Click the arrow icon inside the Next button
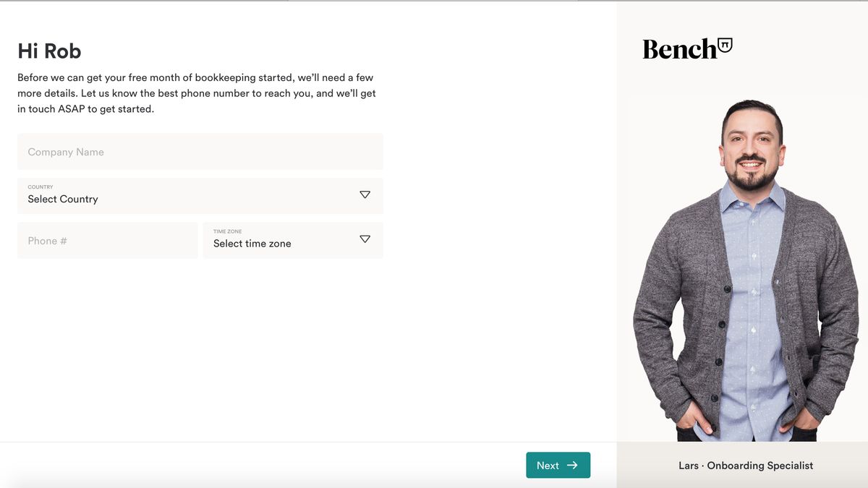868x488 pixels. 571,465
